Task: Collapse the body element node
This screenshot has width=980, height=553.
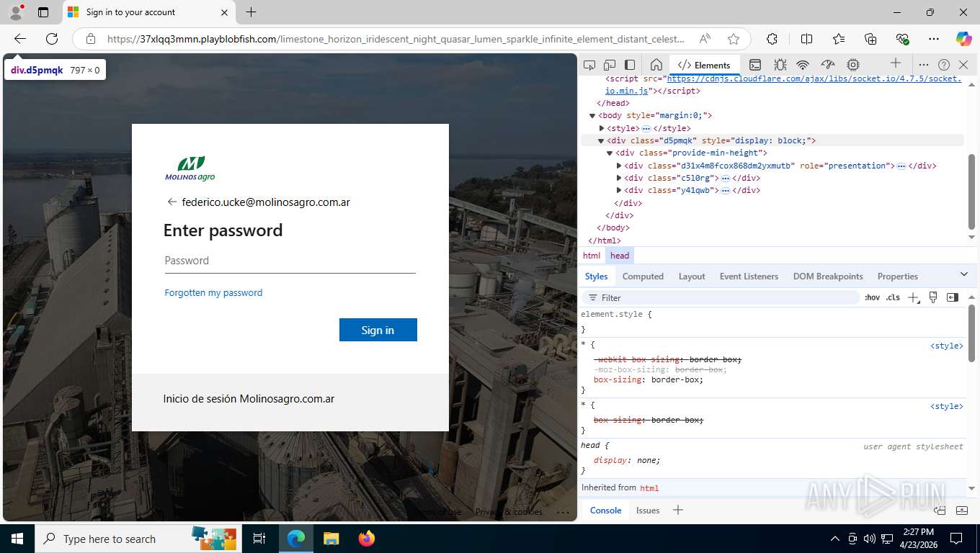Action: click(592, 115)
